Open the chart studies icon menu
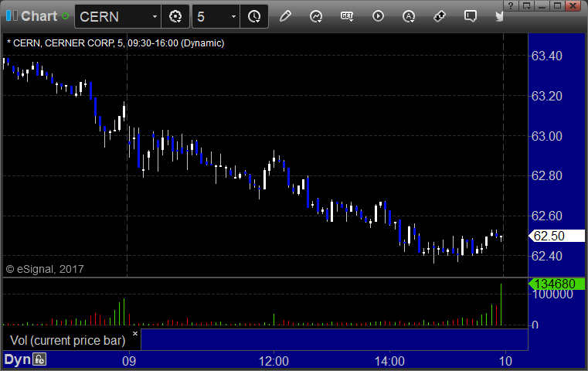 [316, 16]
